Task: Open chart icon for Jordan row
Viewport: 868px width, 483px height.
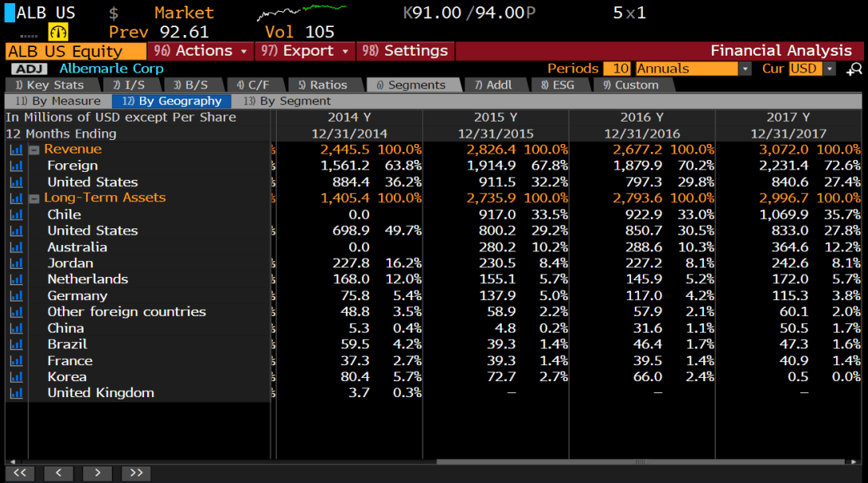Action: click(17, 263)
